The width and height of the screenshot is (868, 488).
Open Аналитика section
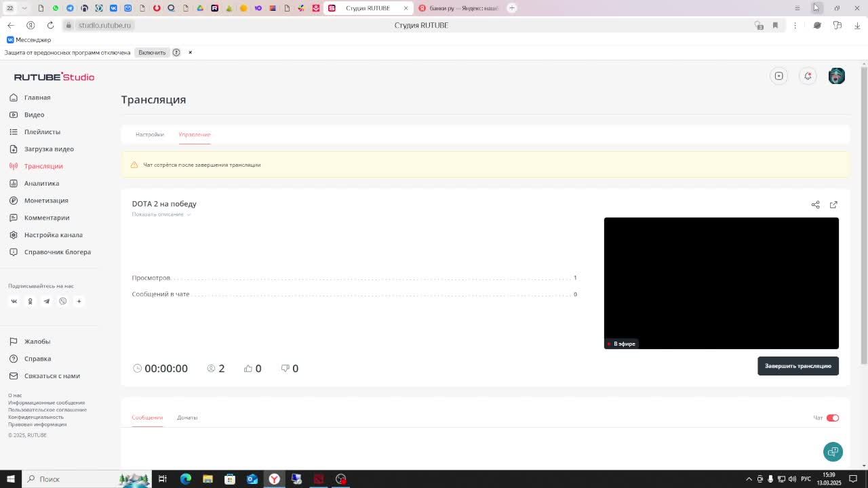click(34, 183)
